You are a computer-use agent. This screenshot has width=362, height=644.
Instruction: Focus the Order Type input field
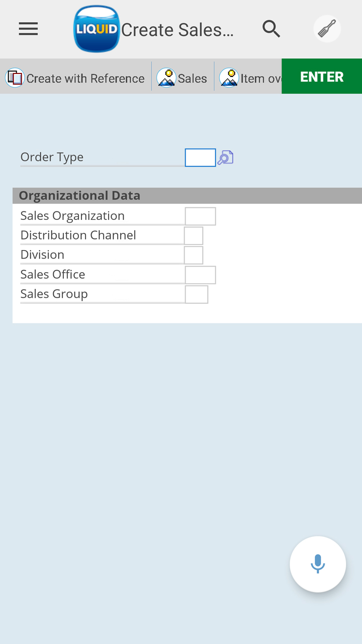[200, 157]
